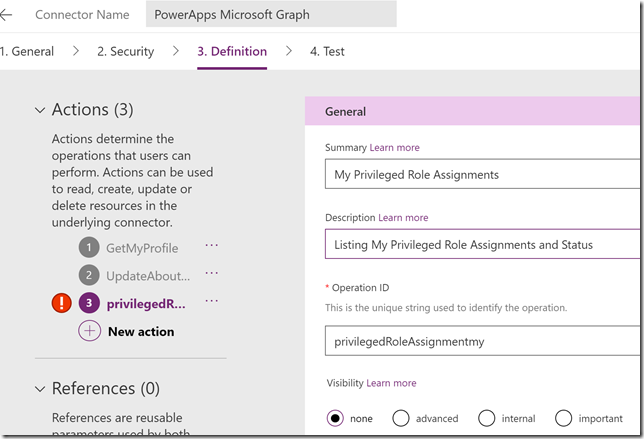The width and height of the screenshot is (644, 439).
Task: Select action number 2 circle badge
Action: coord(89,275)
